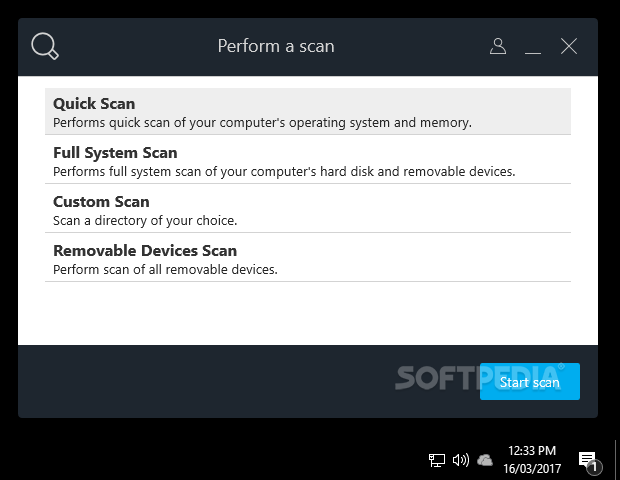620x480 pixels.
Task: Select the Quick Scan option
Action: [308, 111]
